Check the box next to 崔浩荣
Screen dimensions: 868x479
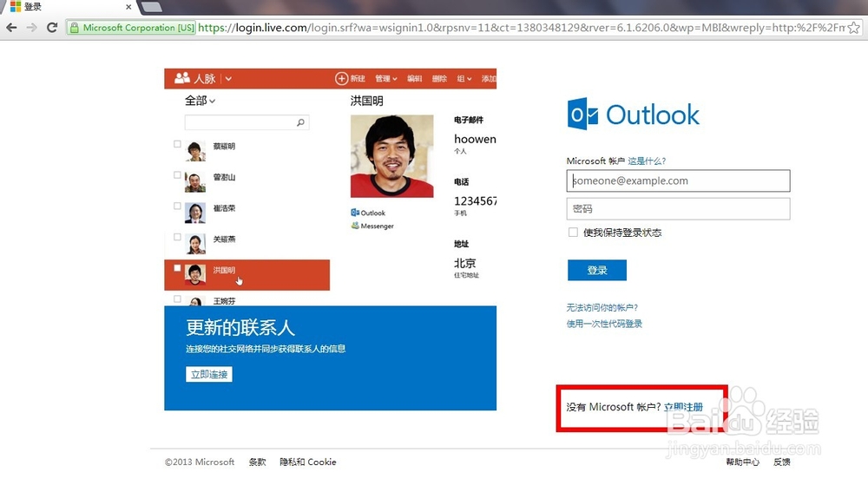pyautogui.click(x=177, y=206)
